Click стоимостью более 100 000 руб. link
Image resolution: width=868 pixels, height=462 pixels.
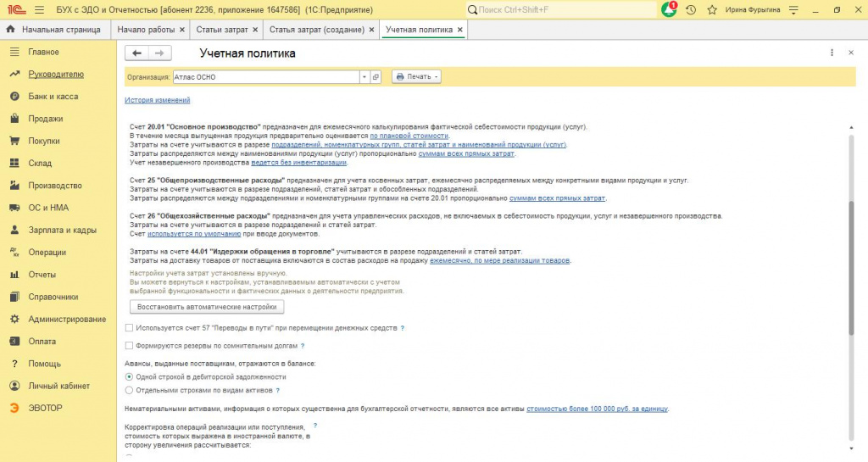(598, 409)
